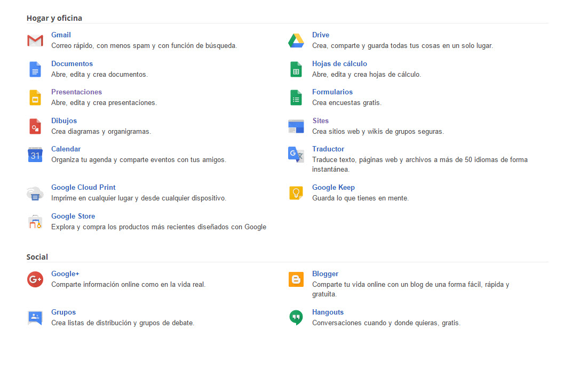Visit the Google+ link

(65, 274)
